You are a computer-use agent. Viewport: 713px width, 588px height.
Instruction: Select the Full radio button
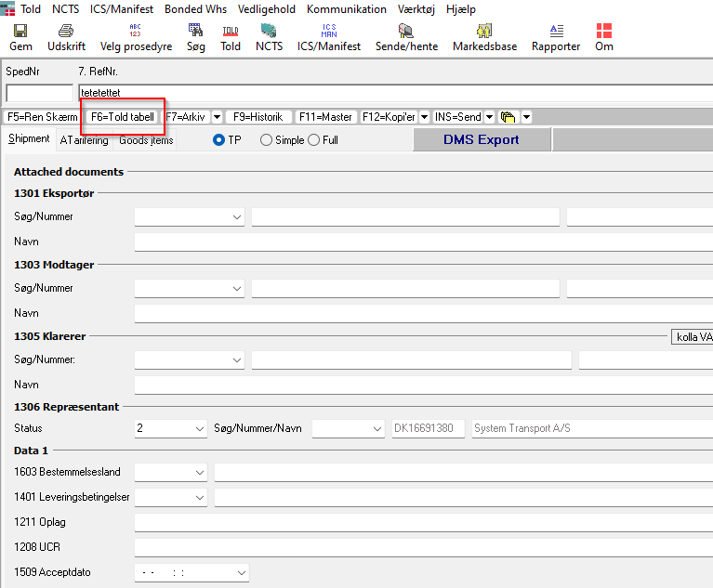(x=313, y=140)
